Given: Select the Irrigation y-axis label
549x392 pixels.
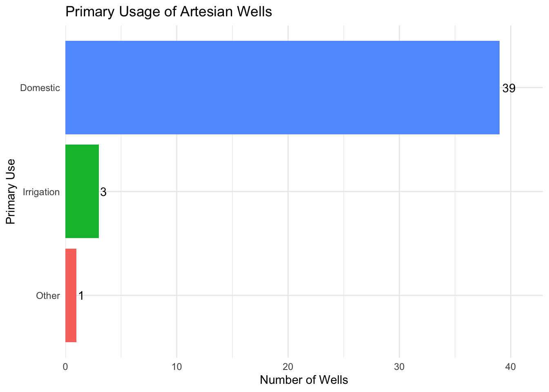Looking at the screenshot, I should tap(42, 192).
